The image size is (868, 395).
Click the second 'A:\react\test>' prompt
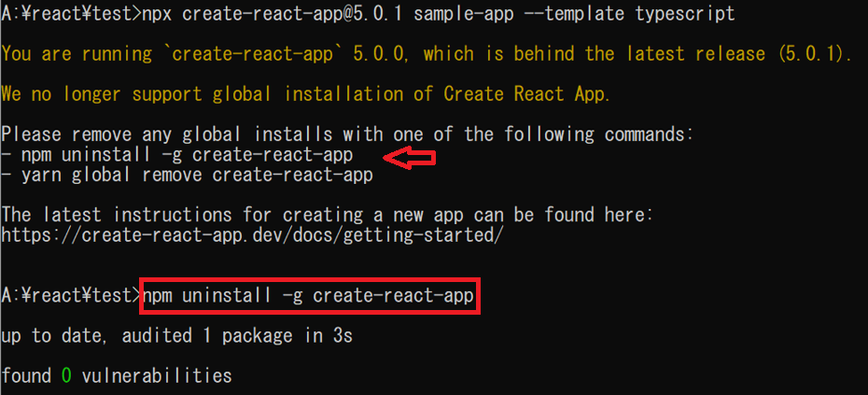pyautogui.click(x=70, y=297)
